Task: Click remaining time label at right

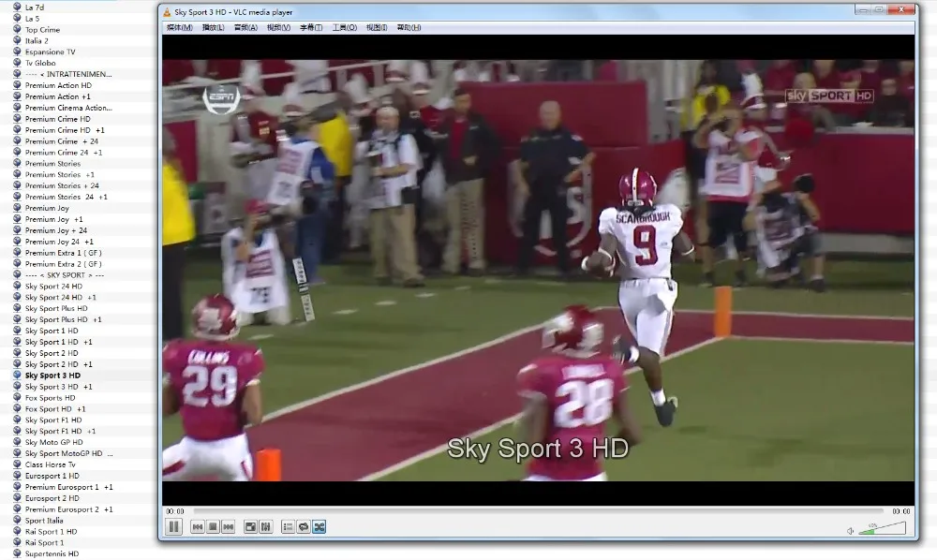Action: [901, 511]
